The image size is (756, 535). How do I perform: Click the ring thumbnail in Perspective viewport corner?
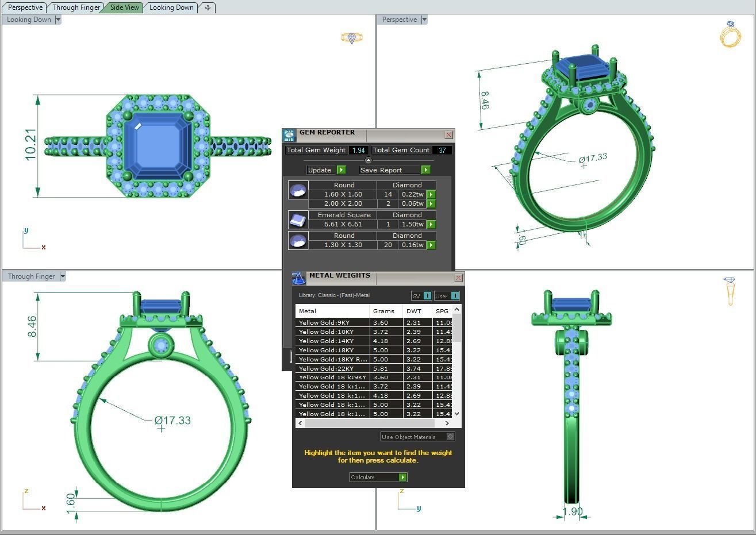pyautogui.click(x=731, y=34)
